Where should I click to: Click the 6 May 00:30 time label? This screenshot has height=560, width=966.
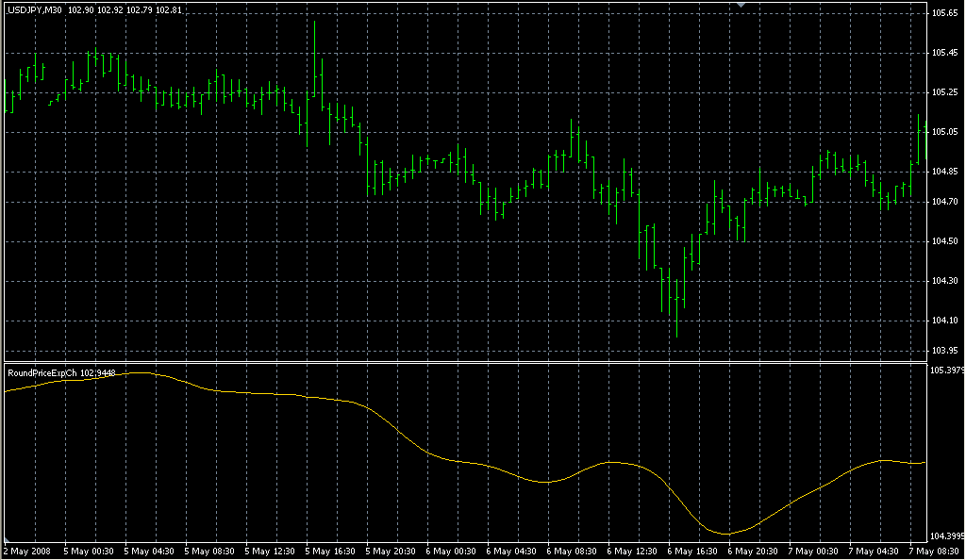tap(450, 552)
